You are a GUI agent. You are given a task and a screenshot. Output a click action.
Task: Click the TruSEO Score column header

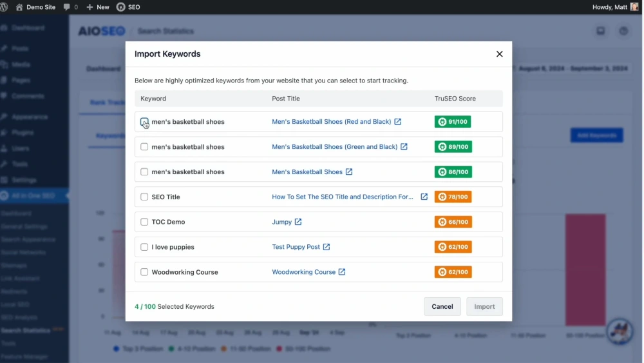click(x=455, y=99)
